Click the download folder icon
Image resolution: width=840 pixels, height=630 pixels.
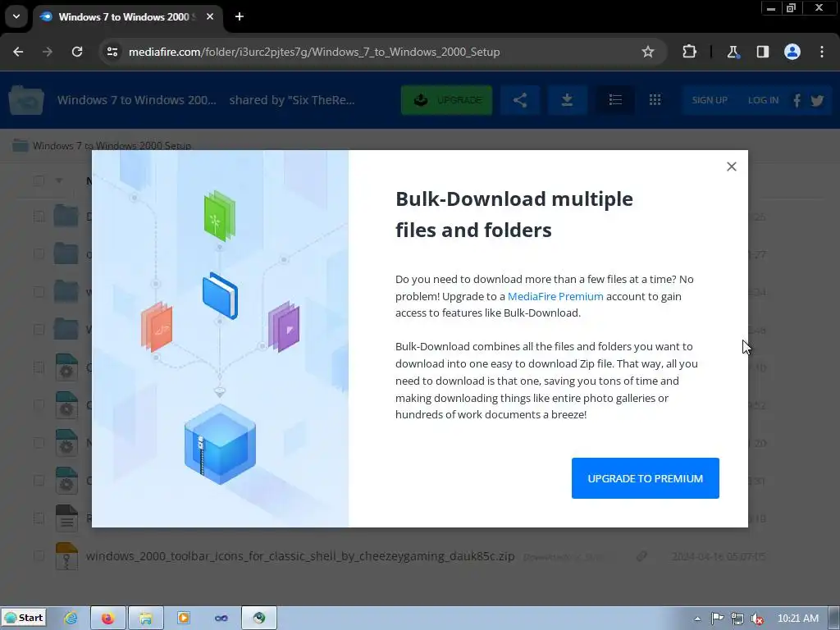[x=567, y=100]
